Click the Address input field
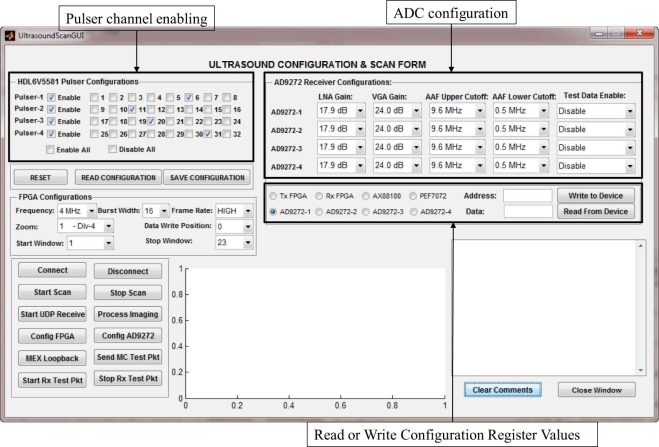Screen dimensions: 659x447 point(528,196)
